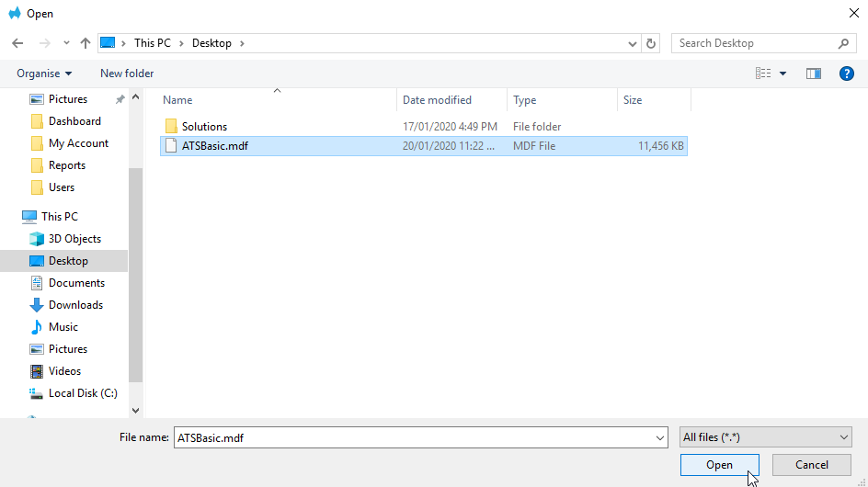The width and height of the screenshot is (868, 487).
Task: Click 11,456 KB size cell
Action: tap(660, 146)
